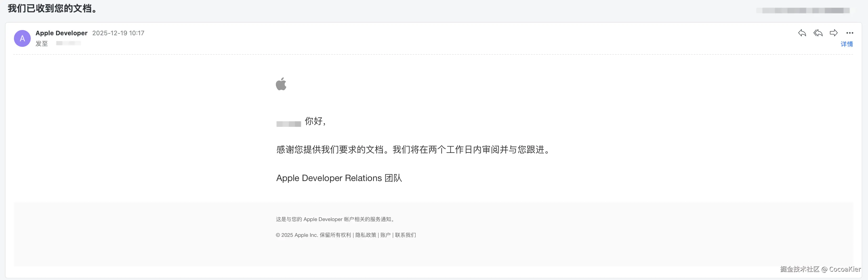Click the sentence starting with 感谢您提供
Screen dimensions: 868x280
413,149
